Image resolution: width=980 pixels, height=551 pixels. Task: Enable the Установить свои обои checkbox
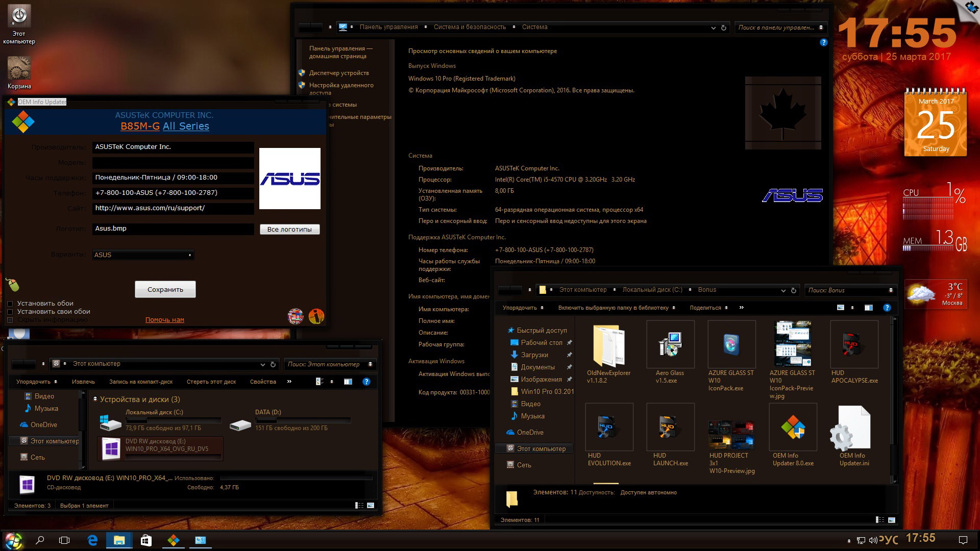[x=10, y=312]
